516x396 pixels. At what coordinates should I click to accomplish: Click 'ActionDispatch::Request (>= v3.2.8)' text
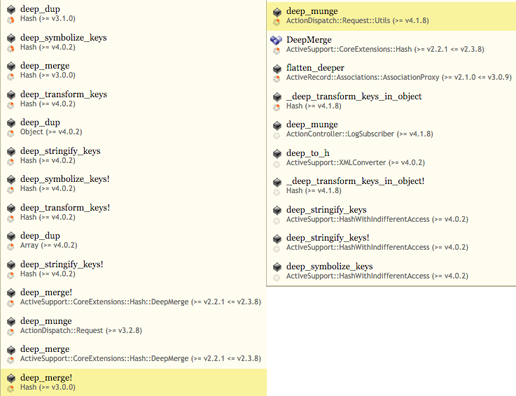point(81,331)
